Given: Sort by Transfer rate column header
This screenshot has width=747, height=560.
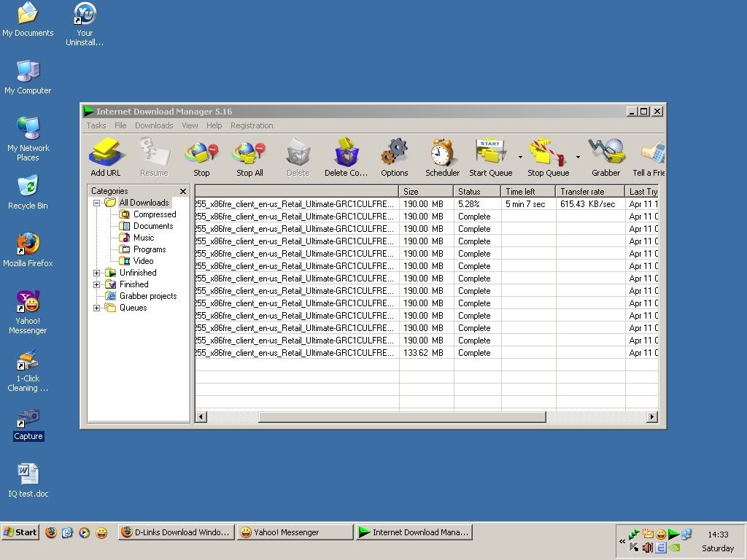Looking at the screenshot, I should click(x=589, y=192).
